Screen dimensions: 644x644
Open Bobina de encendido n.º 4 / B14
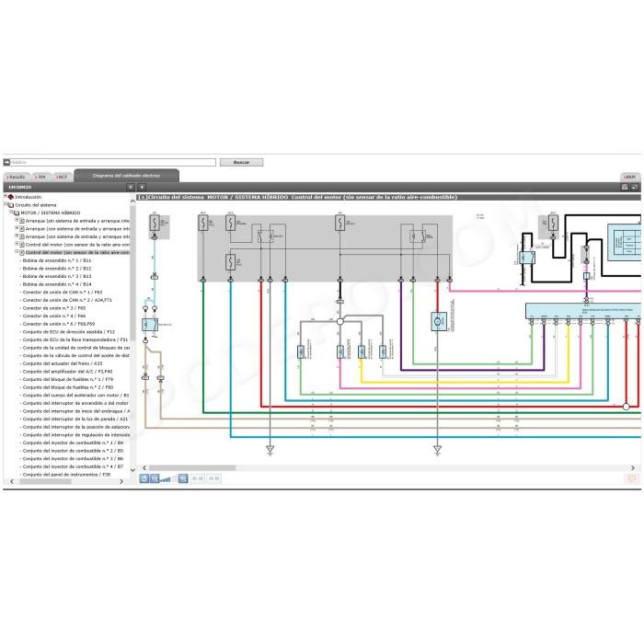(57, 284)
